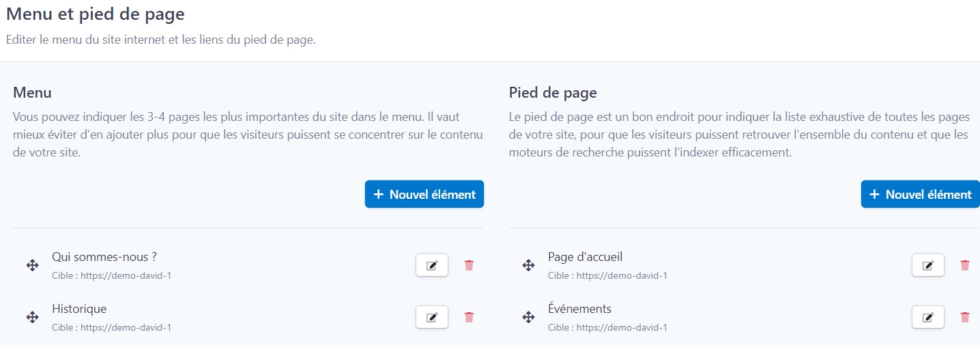Click the trash icon beside Événements
This screenshot has width=980, height=345.
965,317
